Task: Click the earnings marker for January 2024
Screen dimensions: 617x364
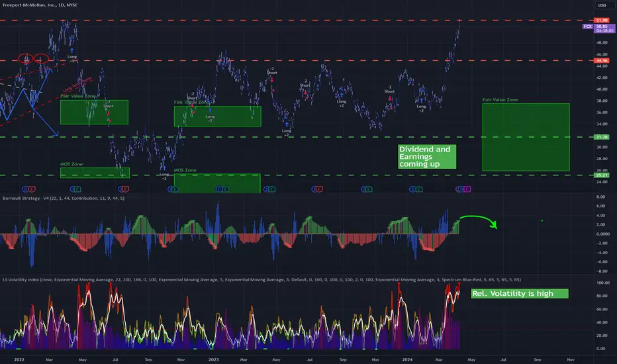Action: [419, 189]
